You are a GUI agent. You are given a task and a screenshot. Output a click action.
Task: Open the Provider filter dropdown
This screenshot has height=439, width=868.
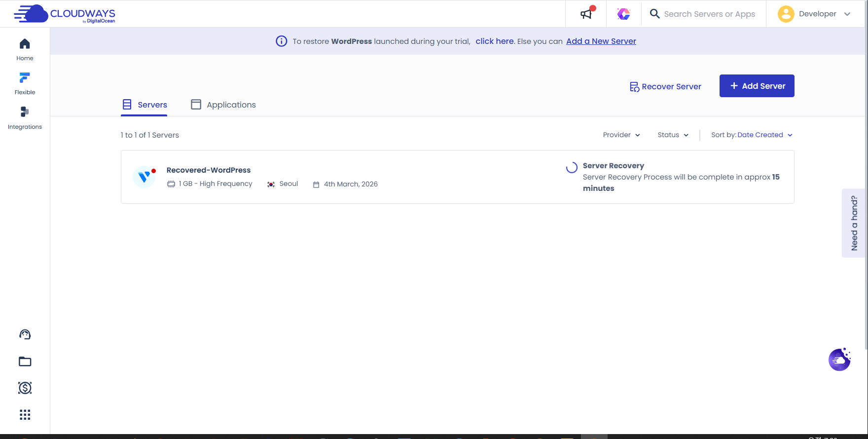point(621,135)
